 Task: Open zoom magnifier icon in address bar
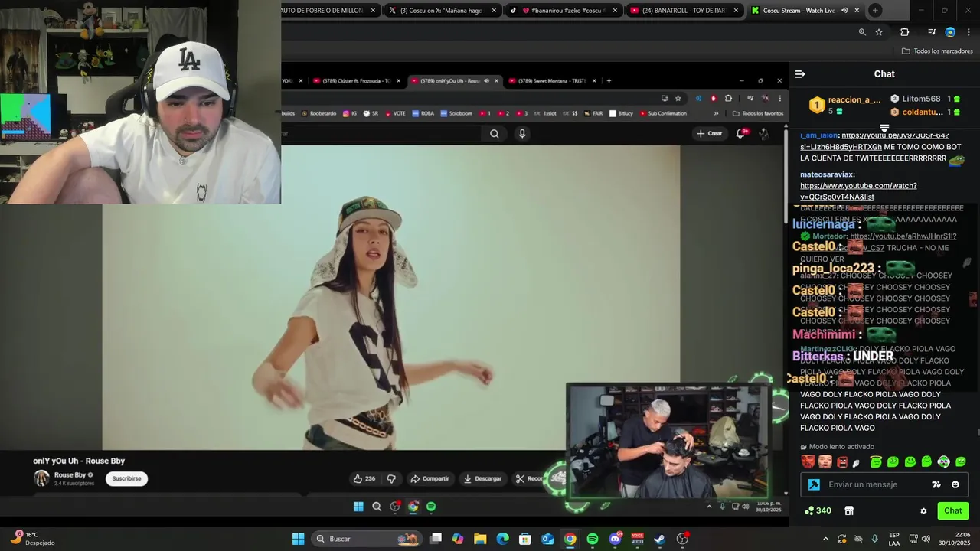tap(862, 32)
